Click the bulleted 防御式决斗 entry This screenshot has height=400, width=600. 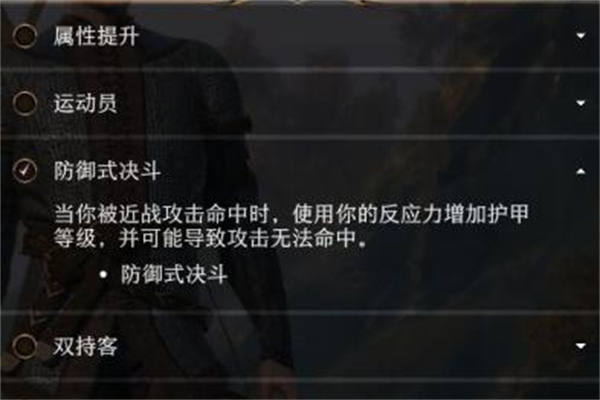pyautogui.click(x=174, y=274)
